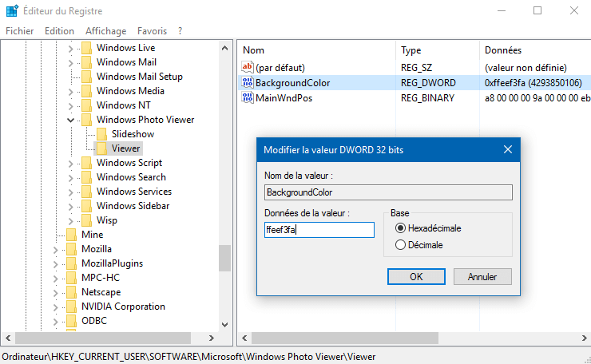Open the ? help menu
The image size is (591, 364).
180,31
